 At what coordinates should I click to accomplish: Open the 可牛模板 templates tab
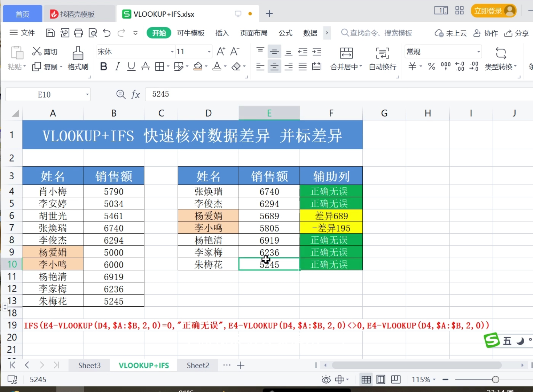click(191, 33)
